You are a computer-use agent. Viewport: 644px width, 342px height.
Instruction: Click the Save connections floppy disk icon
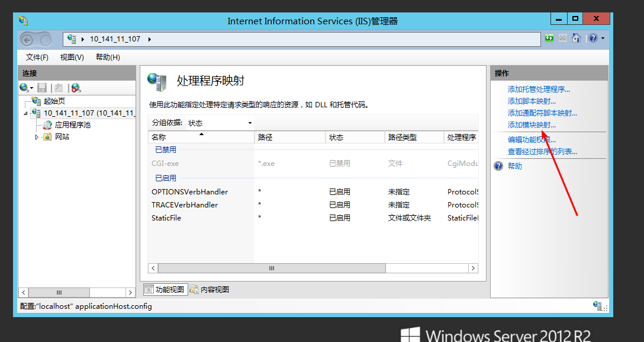(x=42, y=88)
